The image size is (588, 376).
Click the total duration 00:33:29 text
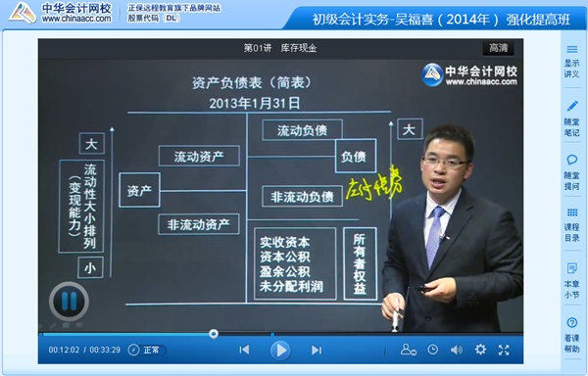click(x=105, y=350)
